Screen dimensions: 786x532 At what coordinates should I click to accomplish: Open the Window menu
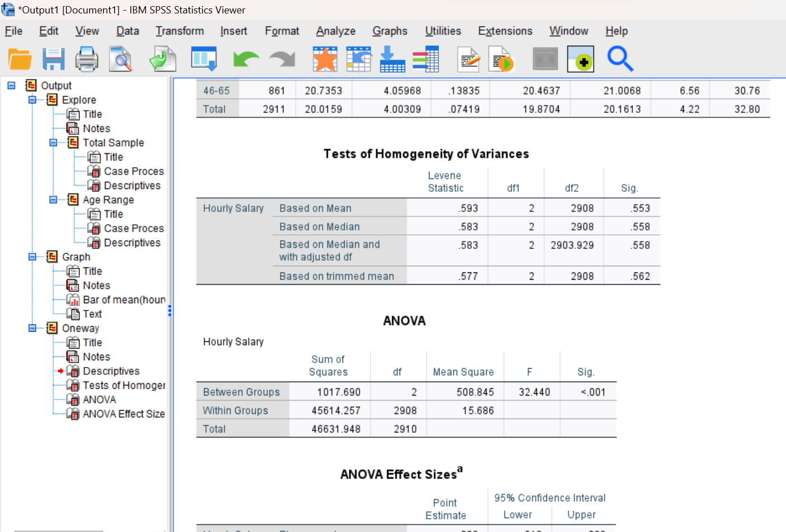coord(569,31)
